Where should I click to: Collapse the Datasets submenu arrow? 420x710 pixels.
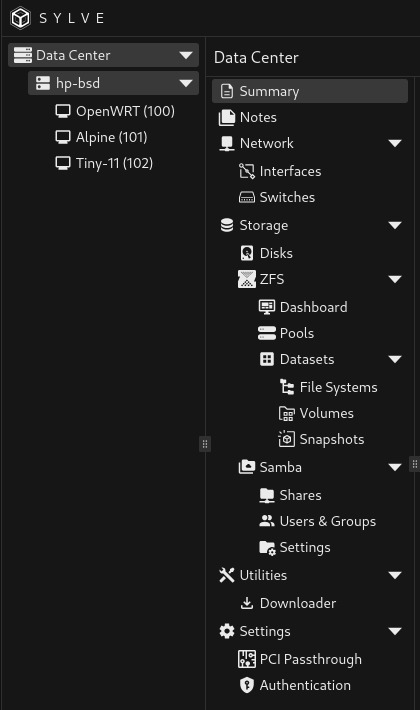(x=395, y=359)
